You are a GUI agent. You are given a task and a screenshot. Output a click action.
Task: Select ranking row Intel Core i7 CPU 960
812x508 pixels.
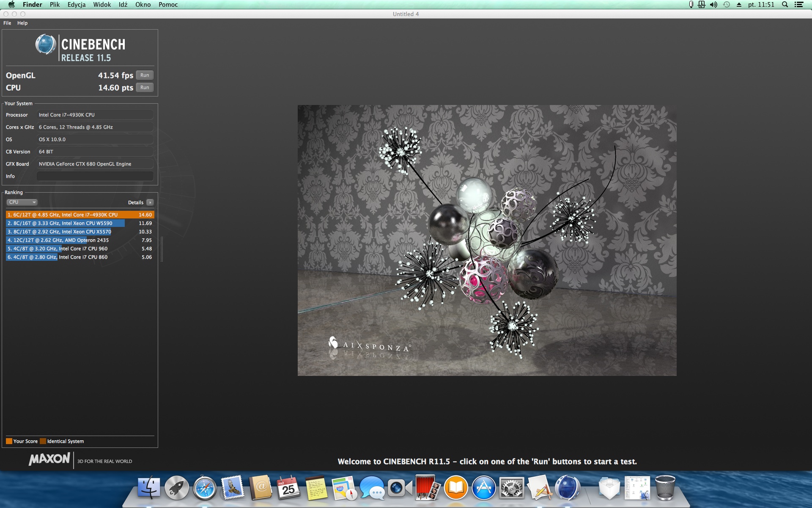point(80,248)
